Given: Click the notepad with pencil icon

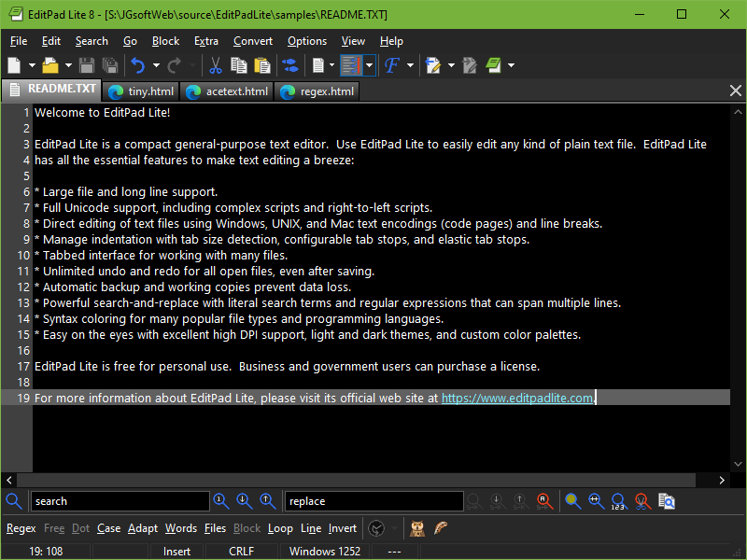Looking at the screenshot, I should 433,65.
